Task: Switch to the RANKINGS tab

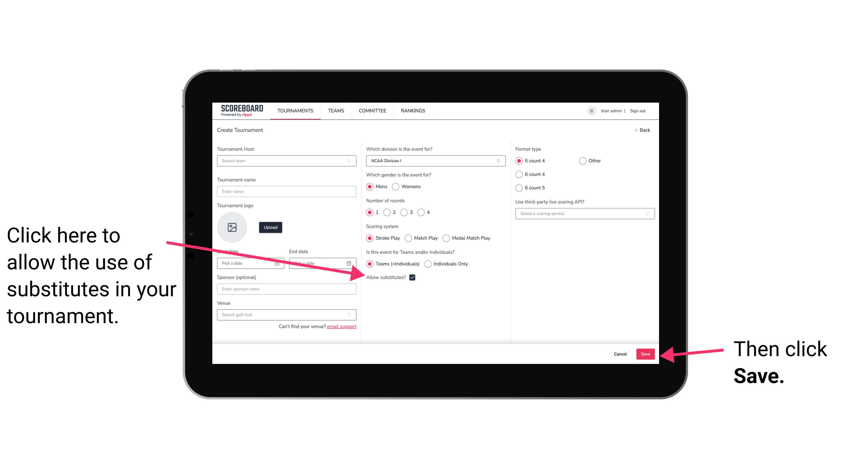Action: pos(413,110)
